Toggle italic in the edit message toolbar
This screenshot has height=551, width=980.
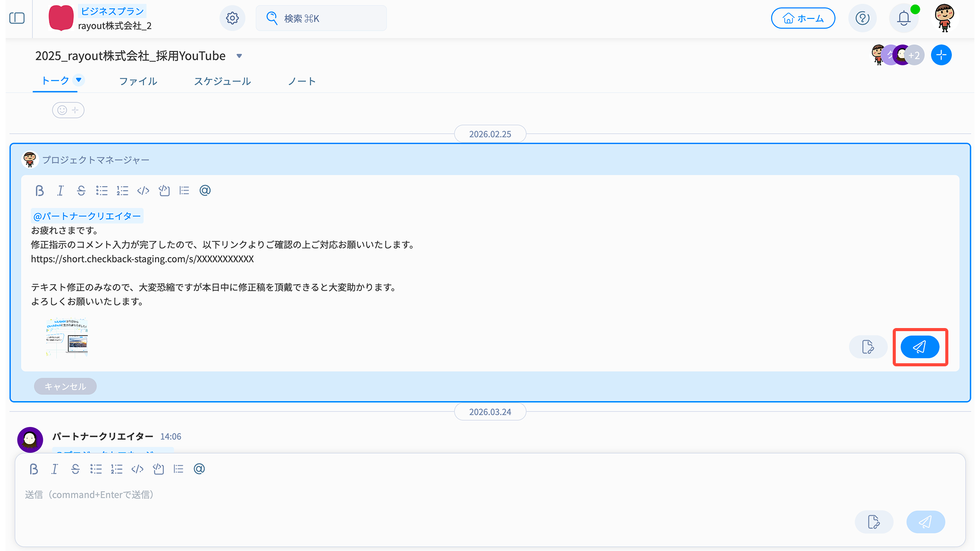pyautogui.click(x=60, y=191)
